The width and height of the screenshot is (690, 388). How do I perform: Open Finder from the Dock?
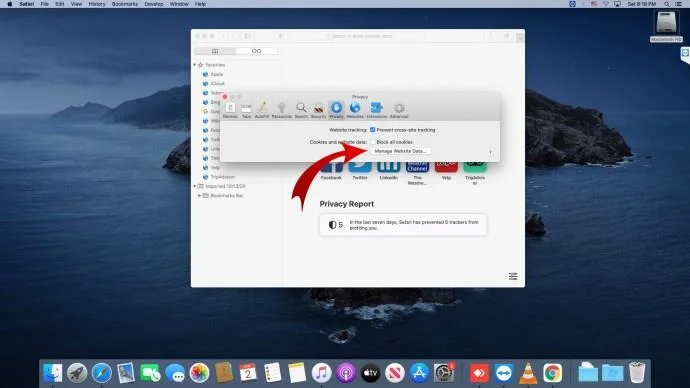[x=53, y=373]
